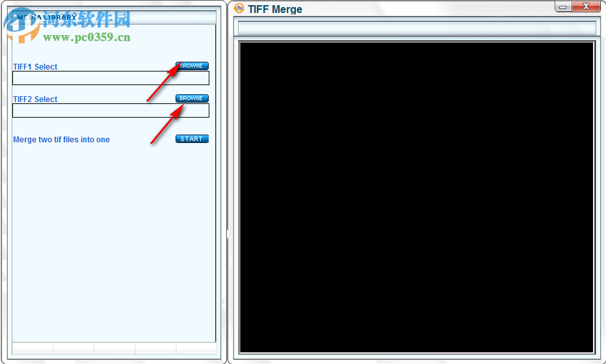Click the BROWSE button for TIFF2
Image resolution: width=606 pixels, height=364 pixels.
coord(192,98)
